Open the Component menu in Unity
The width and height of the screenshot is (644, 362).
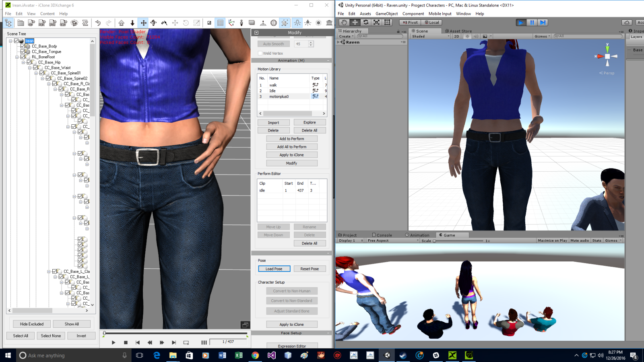[x=413, y=14]
